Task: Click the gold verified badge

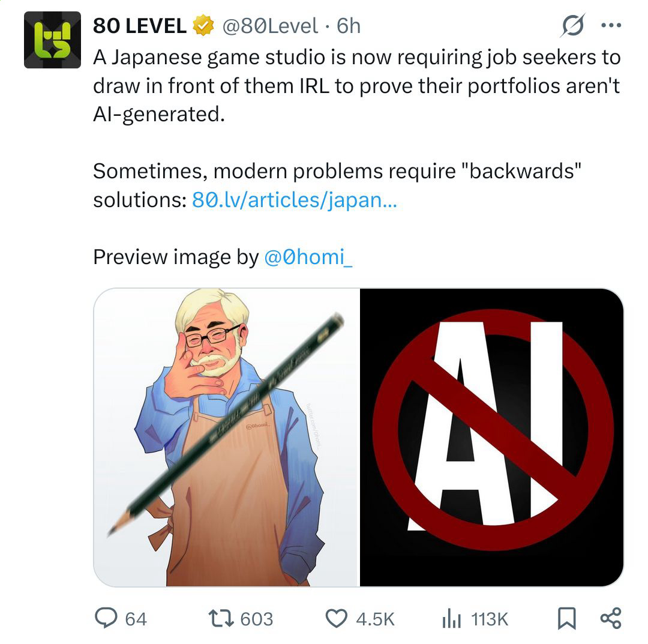Action: [203, 26]
